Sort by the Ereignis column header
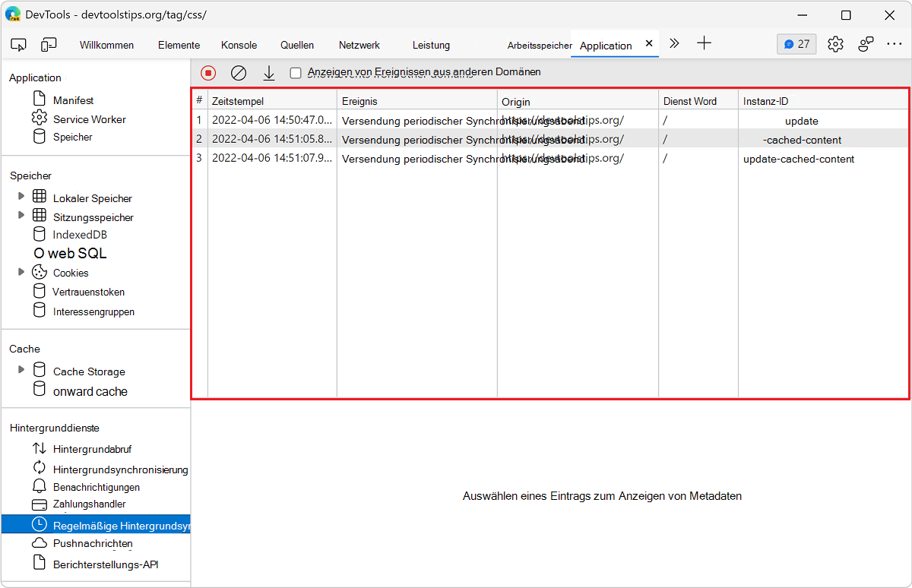This screenshot has width=912, height=588. pos(417,101)
